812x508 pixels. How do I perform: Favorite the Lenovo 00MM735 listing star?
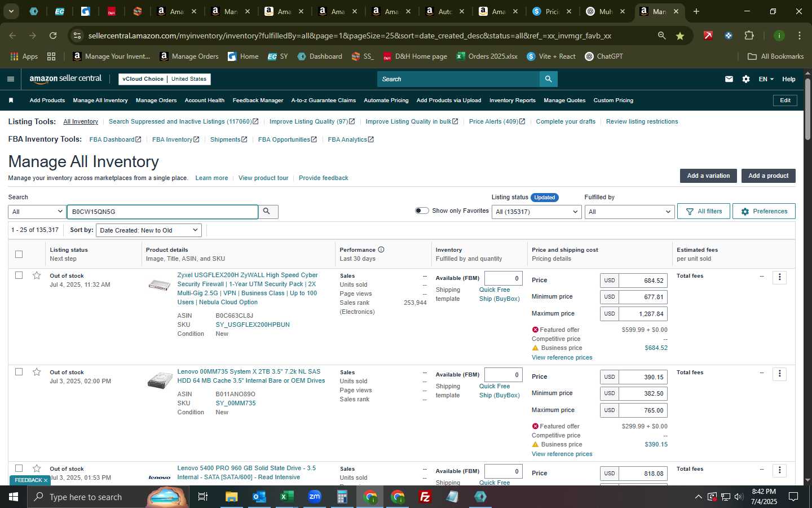point(37,372)
